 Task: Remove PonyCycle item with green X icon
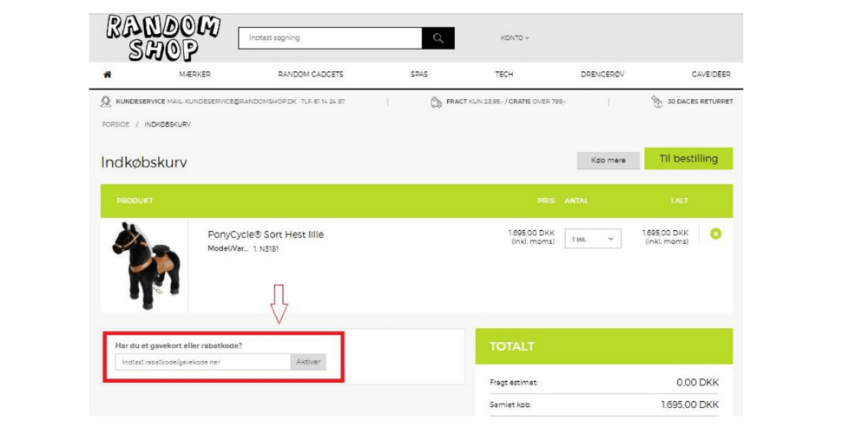[715, 233]
